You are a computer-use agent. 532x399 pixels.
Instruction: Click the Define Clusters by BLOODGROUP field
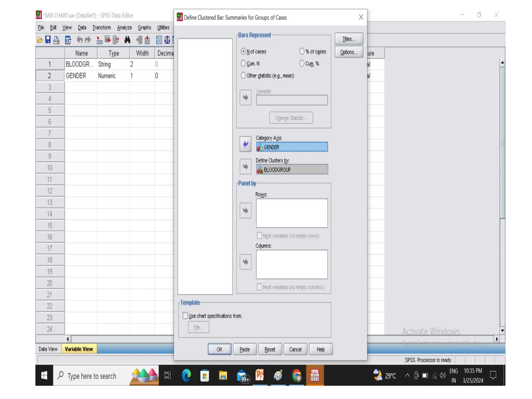[292, 170]
